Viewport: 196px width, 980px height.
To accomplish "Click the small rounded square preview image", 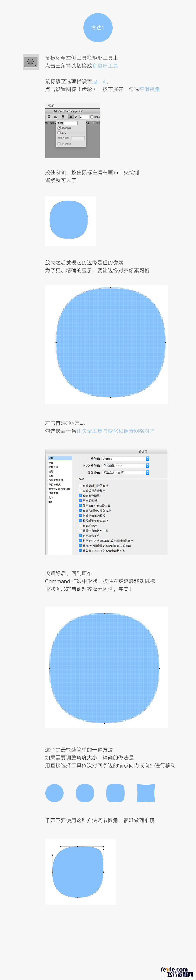I will (x=70, y=221).
